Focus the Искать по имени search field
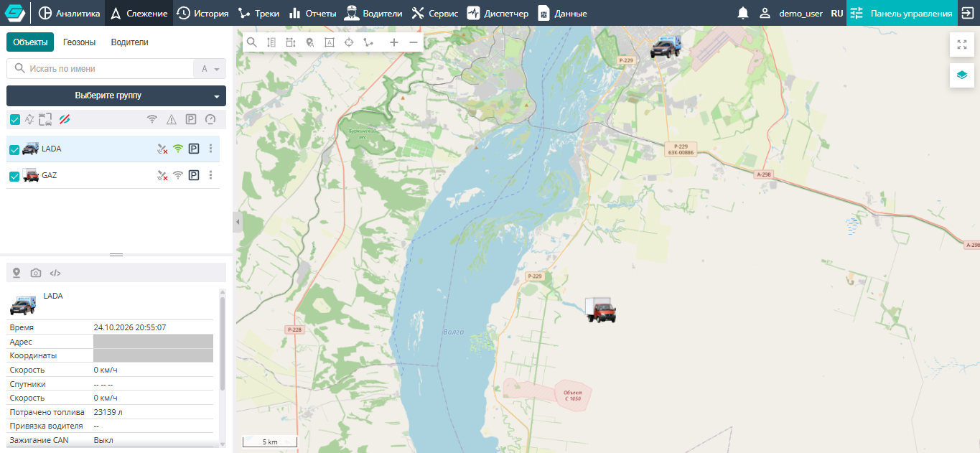This screenshot has width=980, height=453. [x=101, y=69]
